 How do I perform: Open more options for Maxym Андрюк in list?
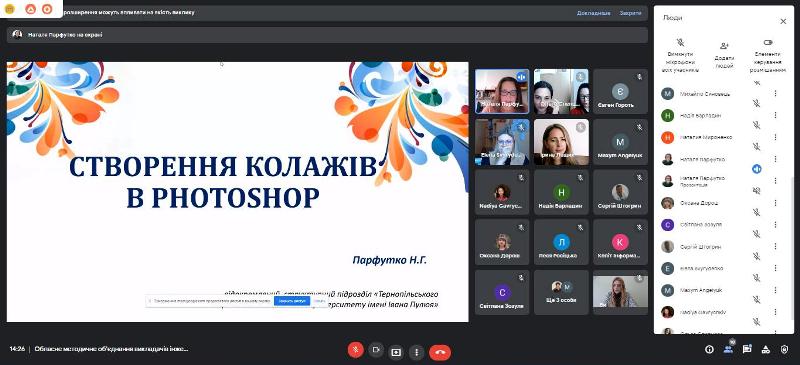(x=776, y=290)
